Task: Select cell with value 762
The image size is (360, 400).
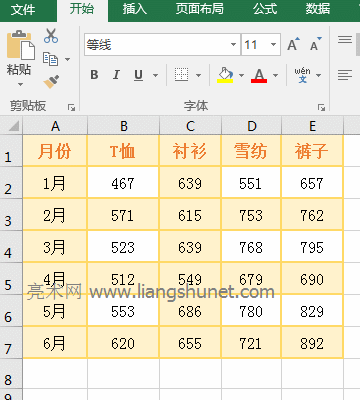Action: click(x=312, y=215)
